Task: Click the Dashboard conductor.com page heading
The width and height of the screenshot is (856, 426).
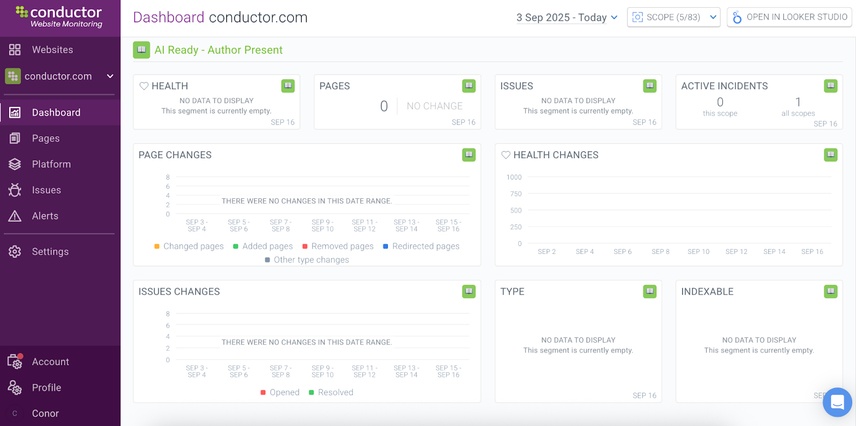Action: (x=221, y=17)
